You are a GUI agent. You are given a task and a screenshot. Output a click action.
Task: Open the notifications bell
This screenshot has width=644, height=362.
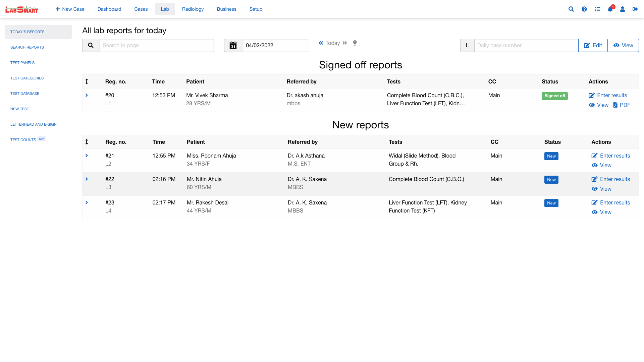[610, 9]
